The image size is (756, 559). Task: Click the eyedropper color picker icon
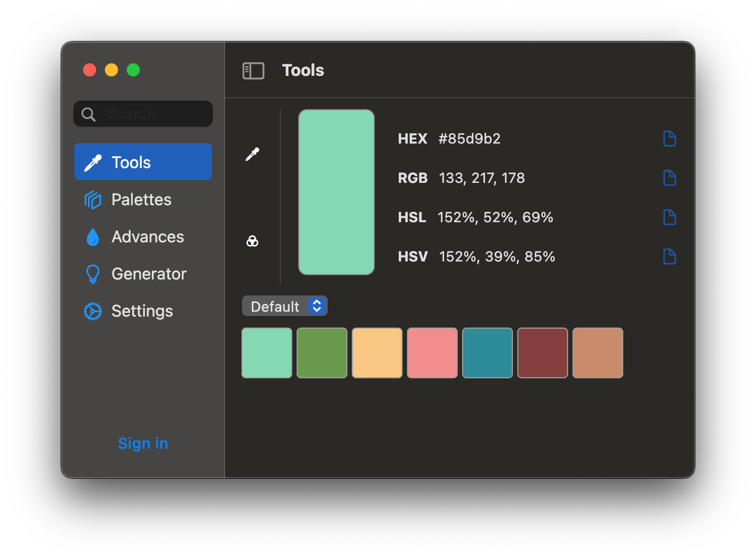[x=252, y=154]
